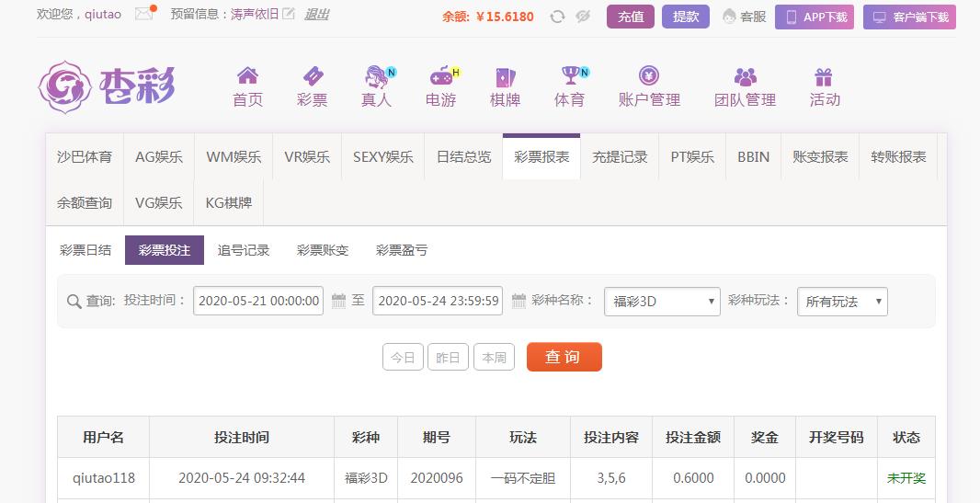Click end time input field
Image resolution: width=980 pixels, height=503 pixels.
coord(438,301)
